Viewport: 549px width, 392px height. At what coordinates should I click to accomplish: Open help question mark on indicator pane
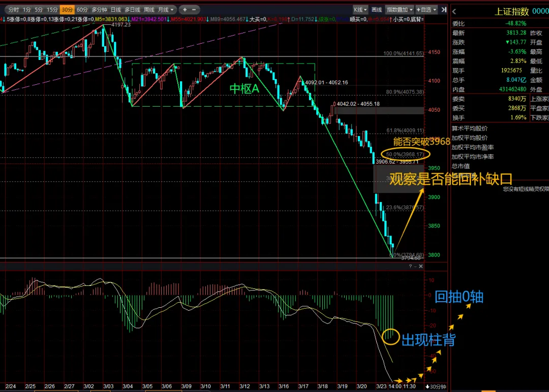coord(410,267)
